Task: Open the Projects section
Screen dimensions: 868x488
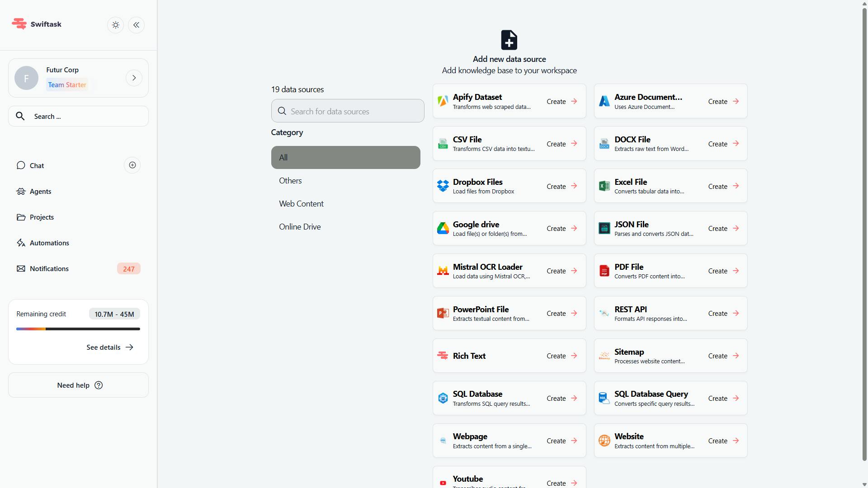Action: 42,217
